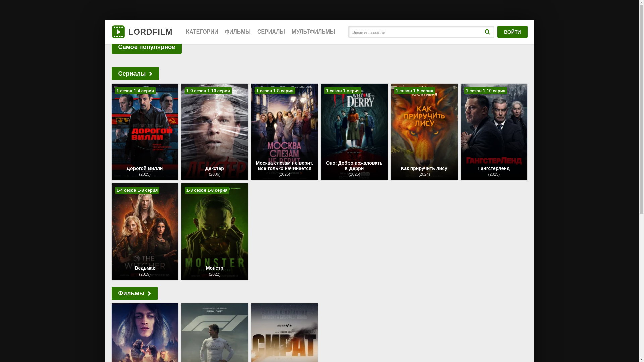Open the Категории menu
Viewport: 644px width, 362px height.
pos(202,32)
